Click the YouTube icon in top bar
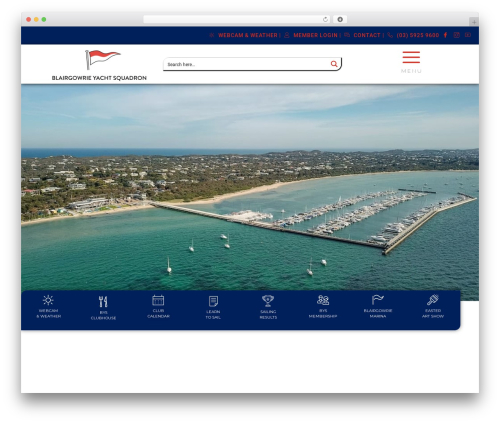 tap(468, 35)
